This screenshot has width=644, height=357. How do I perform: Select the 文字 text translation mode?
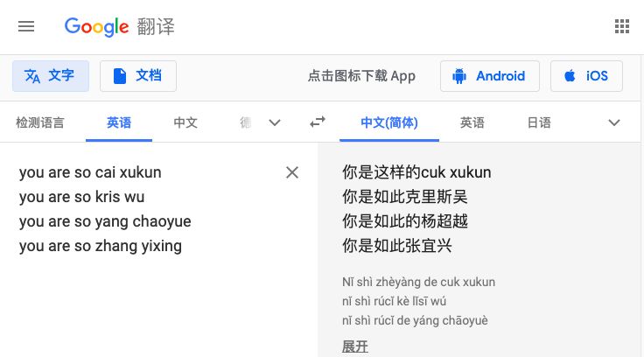coord(51,76)
